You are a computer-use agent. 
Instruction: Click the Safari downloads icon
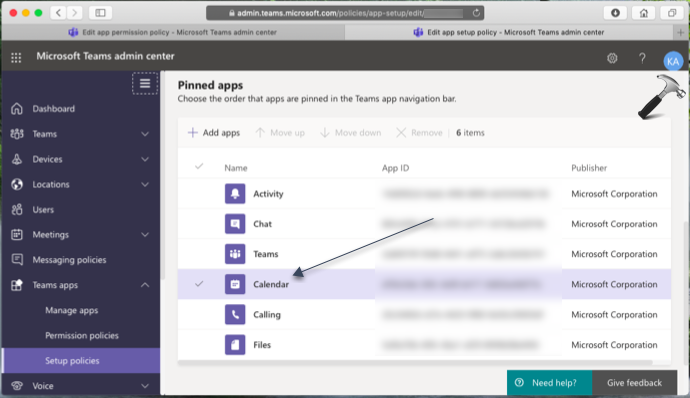[615, 13]
